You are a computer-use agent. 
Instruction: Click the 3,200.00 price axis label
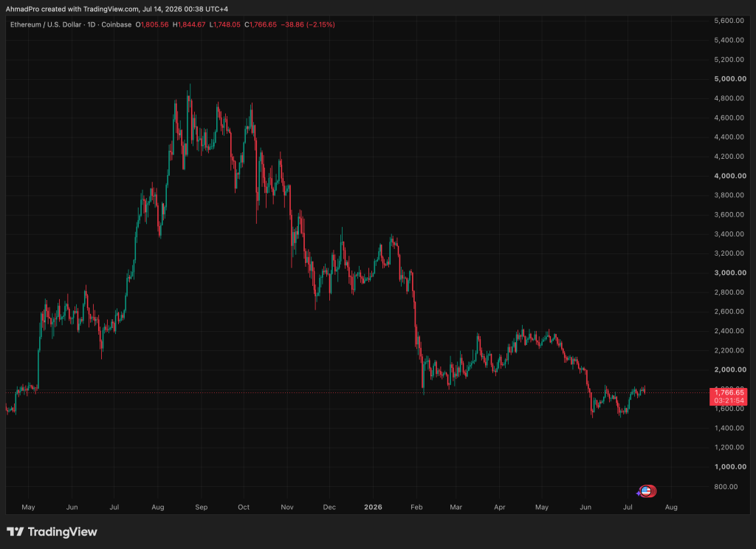click(x=729, y=253)
